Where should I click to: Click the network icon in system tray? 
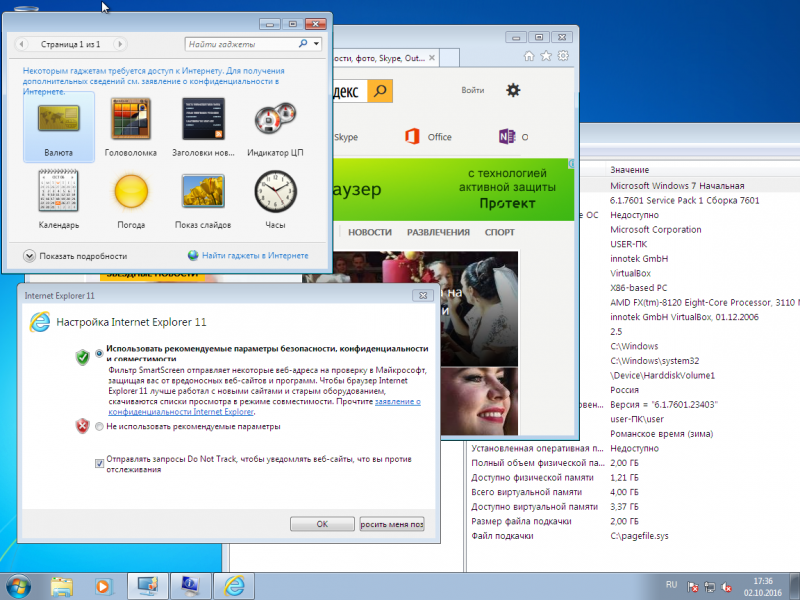click(x=709, y=587)
